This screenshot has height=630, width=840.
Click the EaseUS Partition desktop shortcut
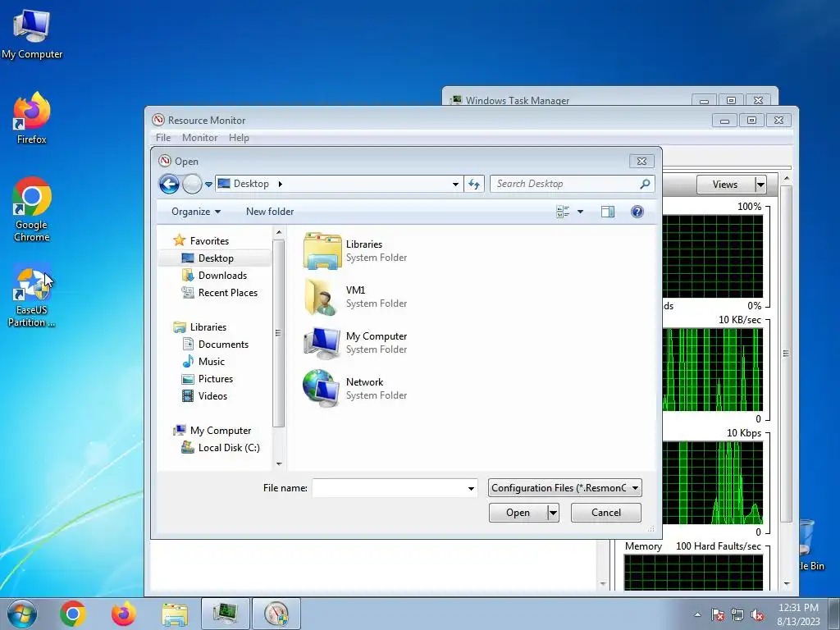click(32, 295)
